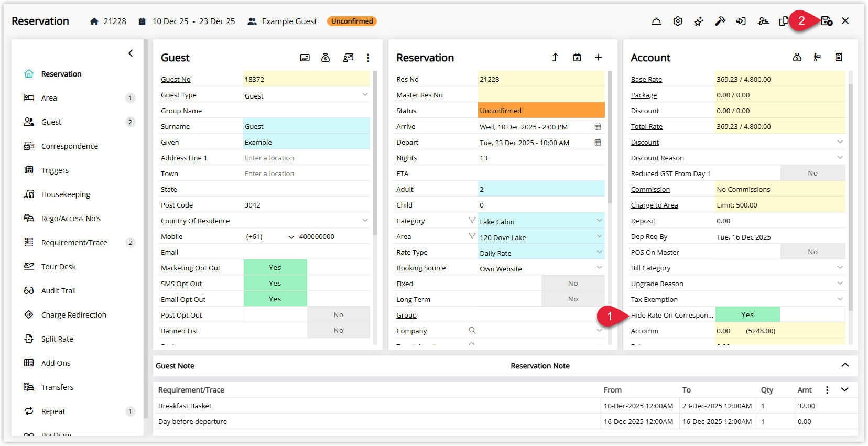Click the person carrying box icon in Account

[817, 57]
